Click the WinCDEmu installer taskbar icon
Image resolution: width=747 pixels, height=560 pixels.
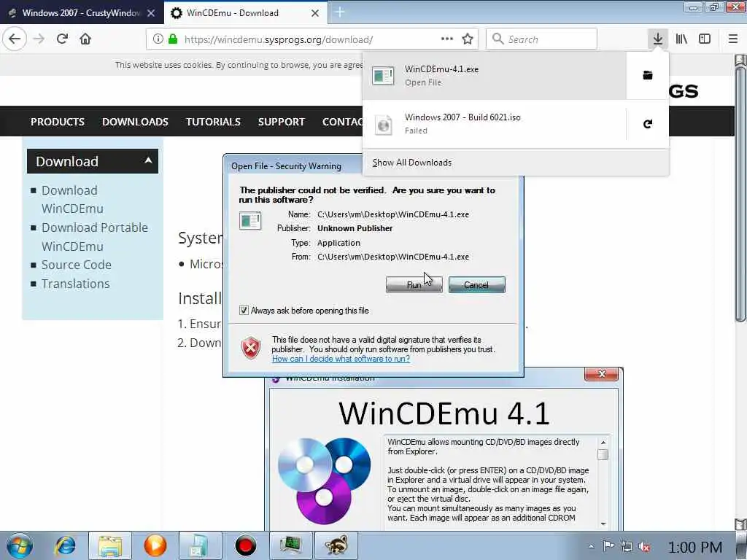pyautogui.click(x=200, y=545)
